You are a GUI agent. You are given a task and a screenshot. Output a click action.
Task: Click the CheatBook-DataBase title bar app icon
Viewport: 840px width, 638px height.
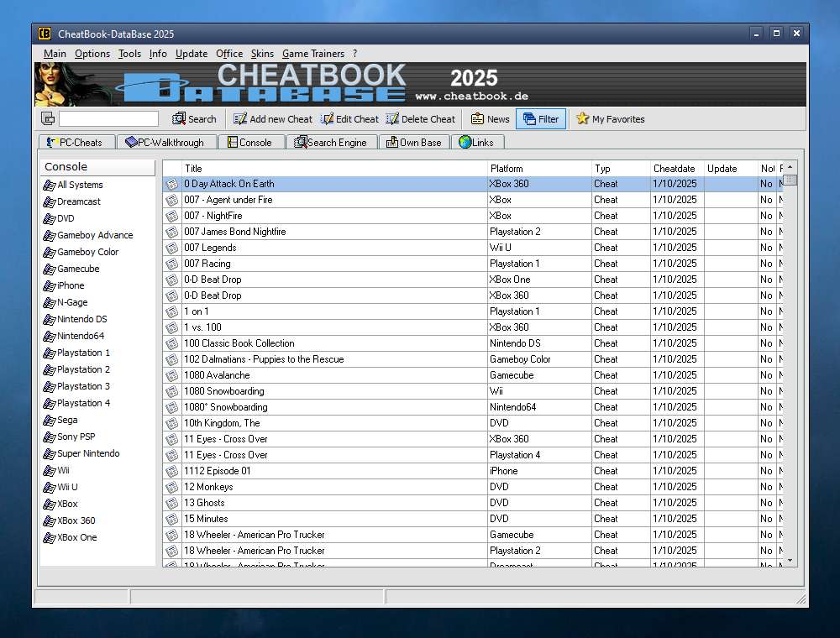pos(45,34)
